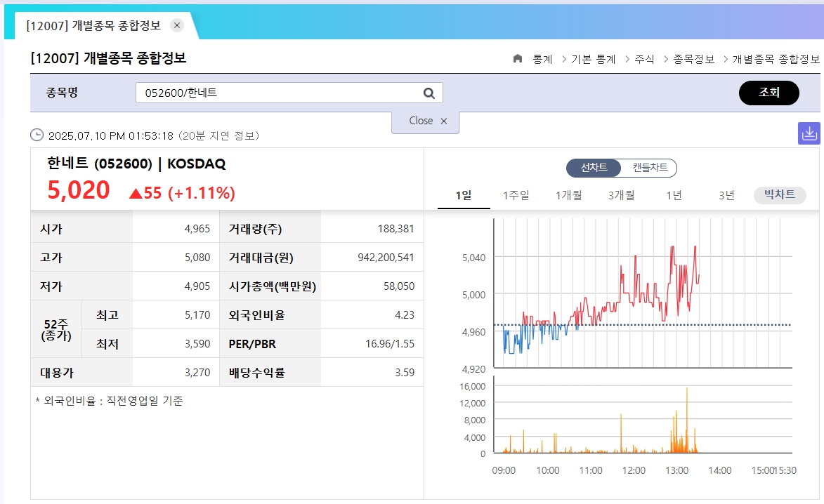Click the 4,960 price axis label
This screenshot has width=824, height=504.
click(473, 332)
